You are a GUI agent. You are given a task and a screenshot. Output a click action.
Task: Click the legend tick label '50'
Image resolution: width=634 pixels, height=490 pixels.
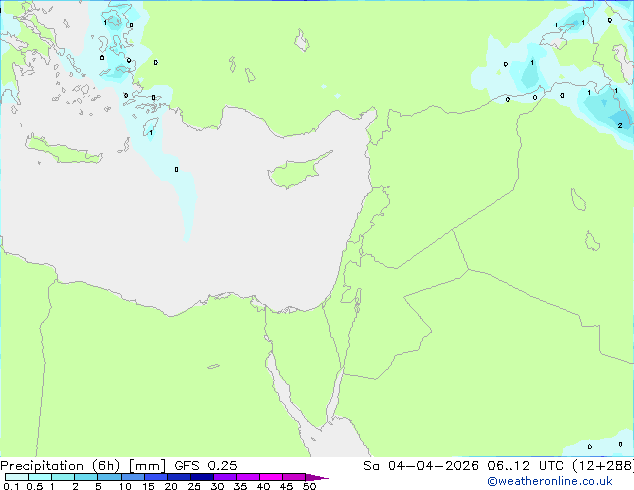(309, 486)
